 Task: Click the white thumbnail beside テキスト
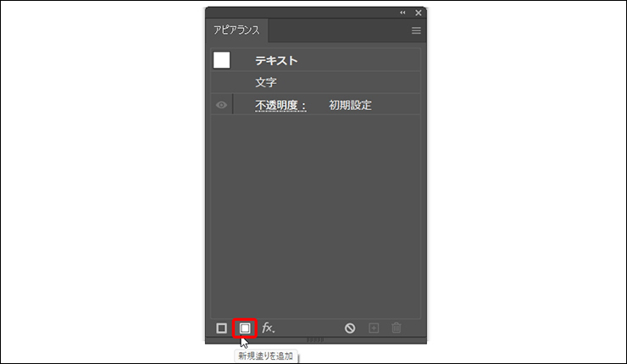coord(222,60)
